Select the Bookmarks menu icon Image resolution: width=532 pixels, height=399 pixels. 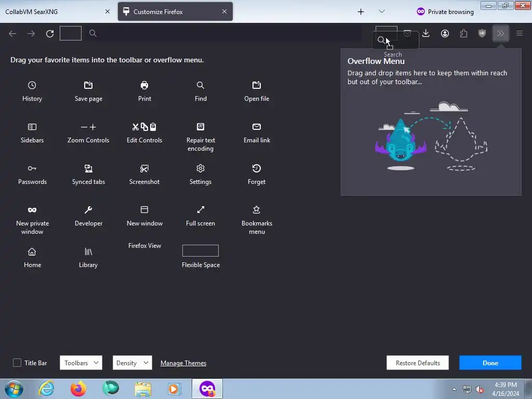(257, 210)
